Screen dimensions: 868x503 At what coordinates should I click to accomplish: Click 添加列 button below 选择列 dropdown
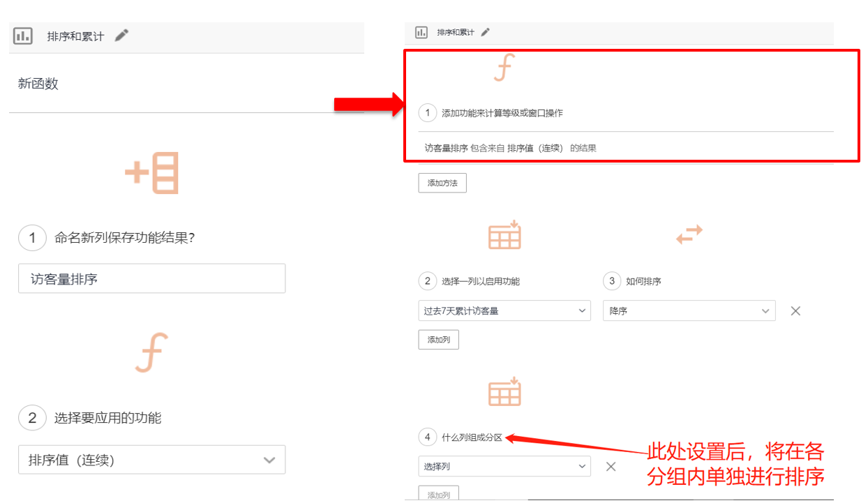pos(439,494)
